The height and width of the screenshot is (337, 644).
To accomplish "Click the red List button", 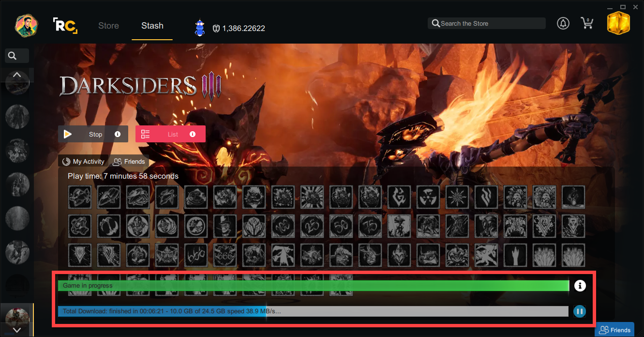I will pyautogui.click(x=170, y=134).
